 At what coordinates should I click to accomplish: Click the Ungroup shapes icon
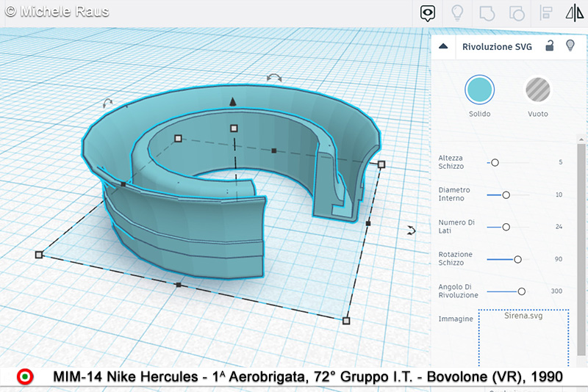(517, 14)
